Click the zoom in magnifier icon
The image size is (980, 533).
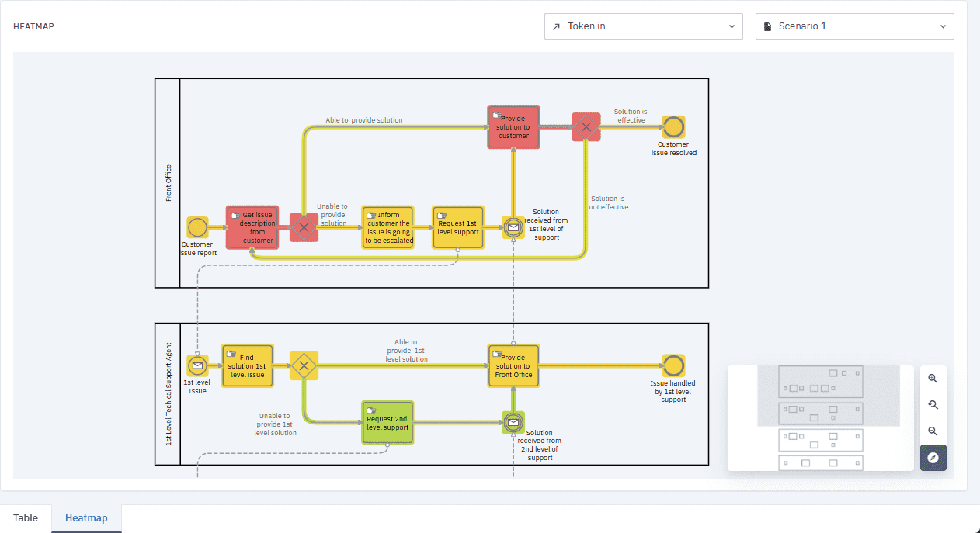point(933,379)
